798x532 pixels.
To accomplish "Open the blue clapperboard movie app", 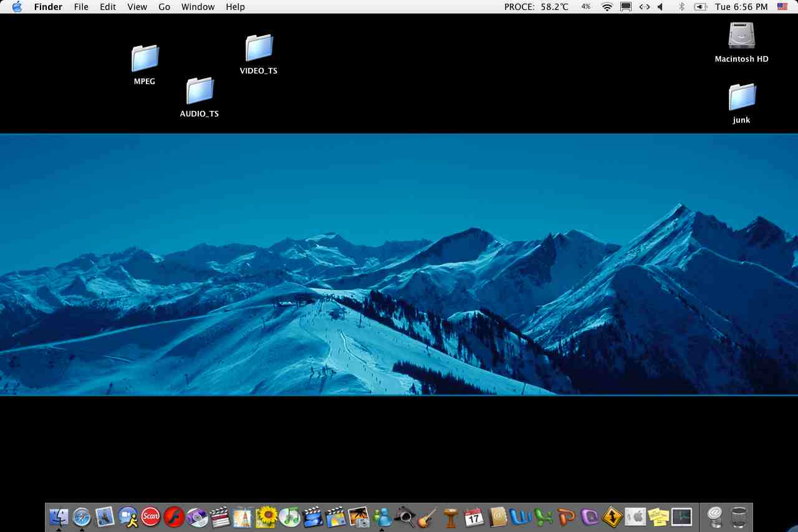I will (x=312, y=516).
